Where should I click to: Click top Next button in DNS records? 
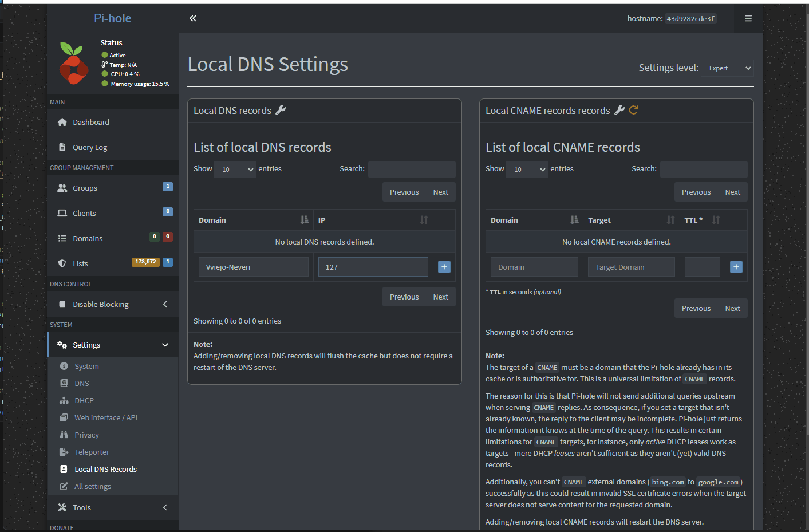[x=441, y=192]
